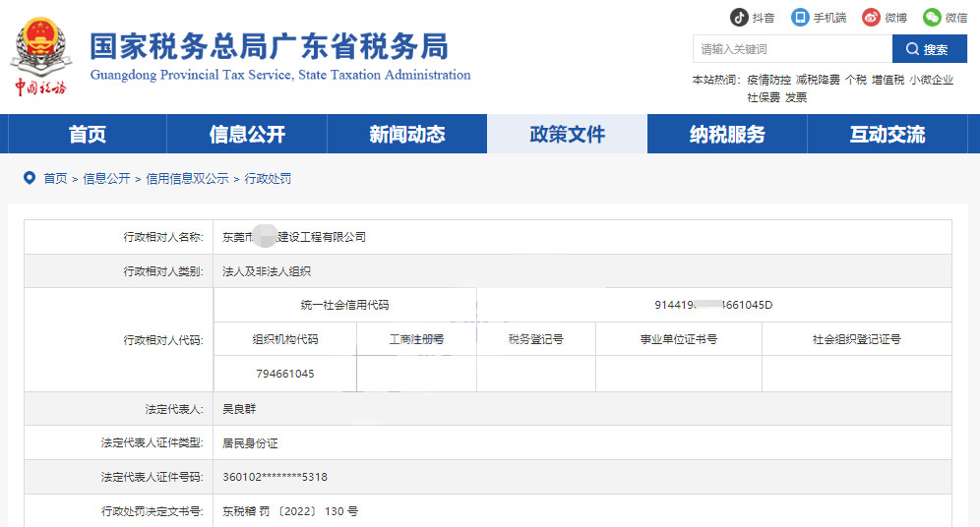The image size is (980, 527).
Task: Select document number 东税稽 罚〔2022〕130 号
Action: click(290, 511)
